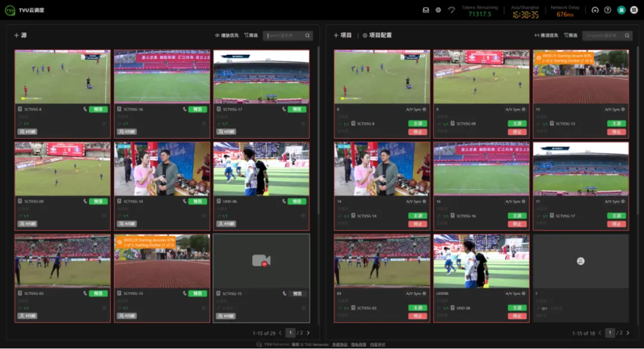Click grey preview button for SCTVSG-15
Image resolution: width=644 pixels, height=349 pixels.
pyautogui.click(x=297, y=294)
